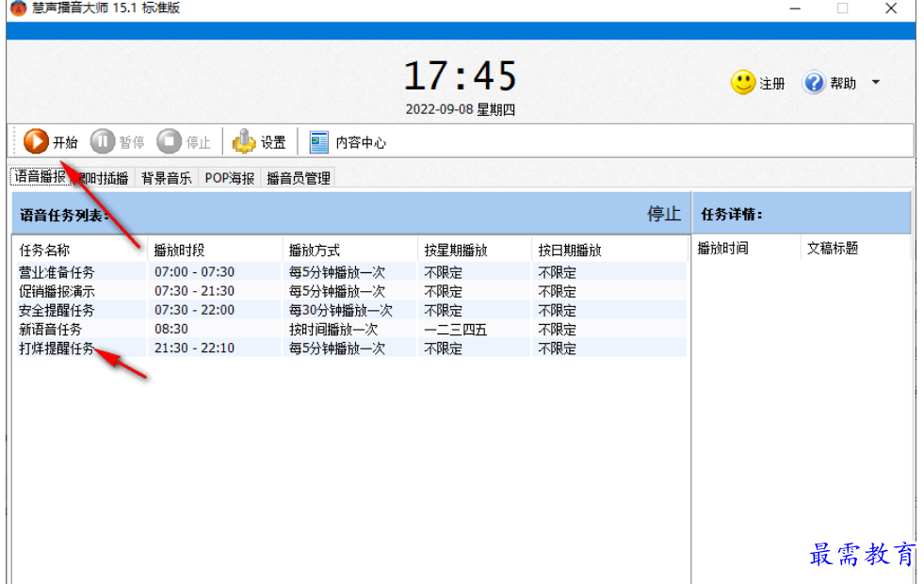Switch to the POP海报 tab

[228, 176]
